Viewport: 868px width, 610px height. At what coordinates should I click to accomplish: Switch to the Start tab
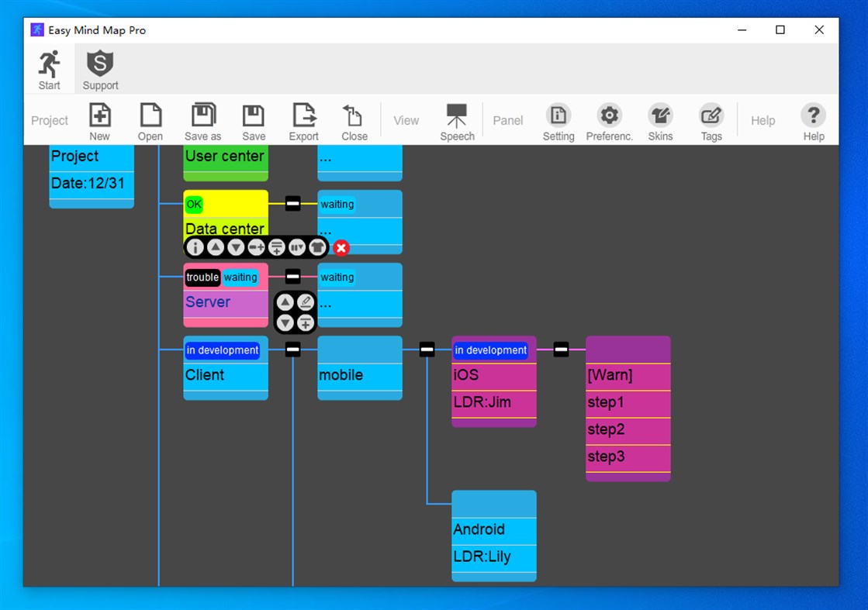49,67
